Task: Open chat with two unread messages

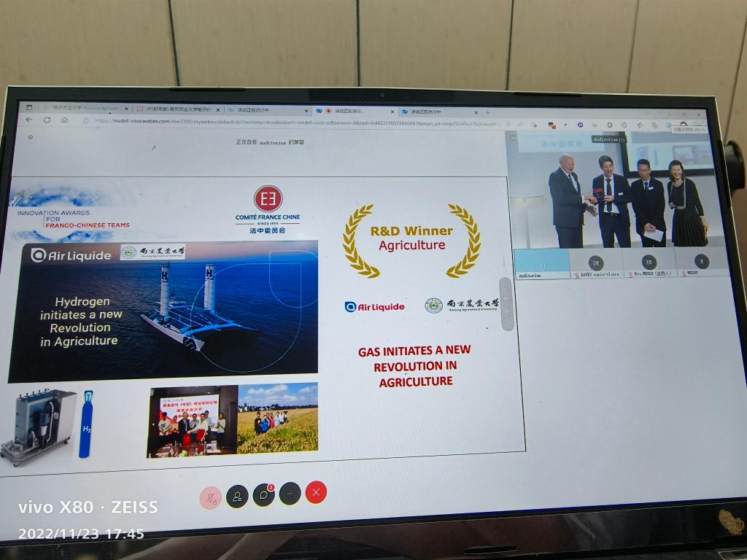Action: coord(263,495)
